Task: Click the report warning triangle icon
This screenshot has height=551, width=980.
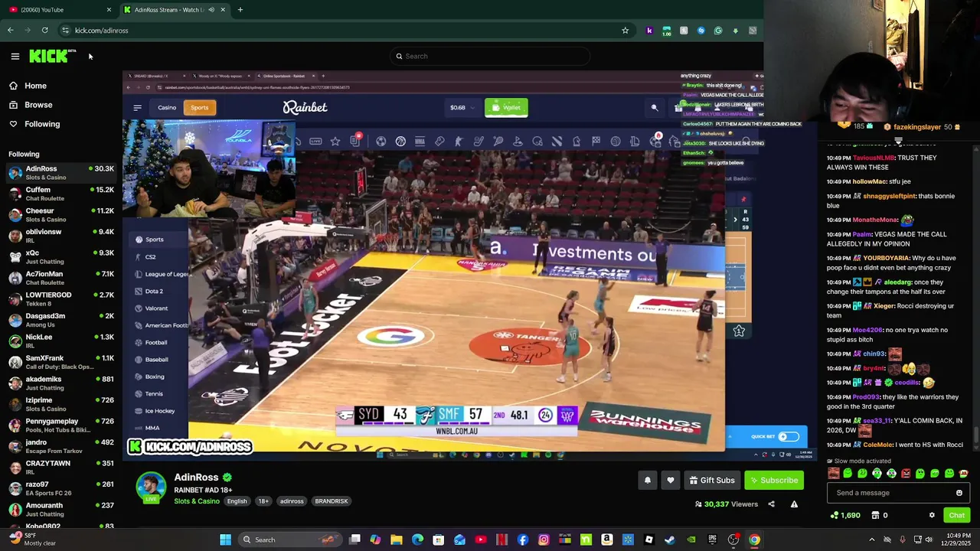Action: 794,504
